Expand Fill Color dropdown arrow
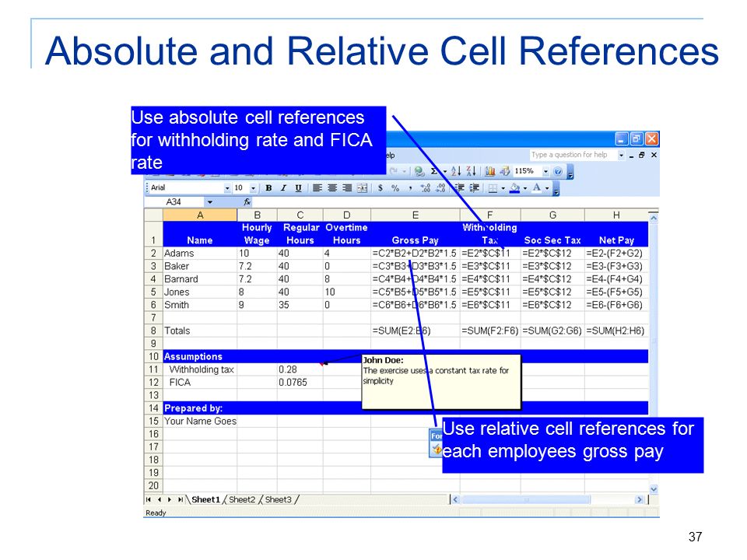Screen dimensions: 747x560 (x=525, y=188)
